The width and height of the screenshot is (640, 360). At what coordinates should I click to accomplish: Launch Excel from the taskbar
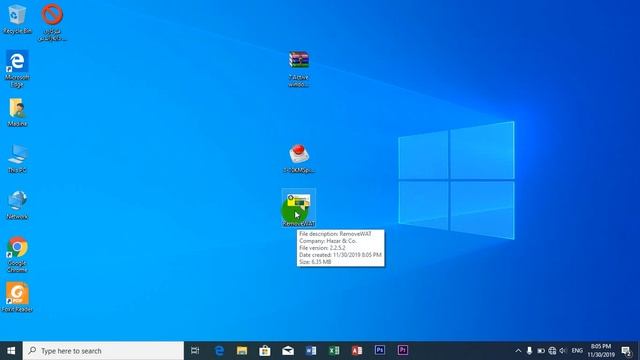pyautogui.click(x=334, y=351)
